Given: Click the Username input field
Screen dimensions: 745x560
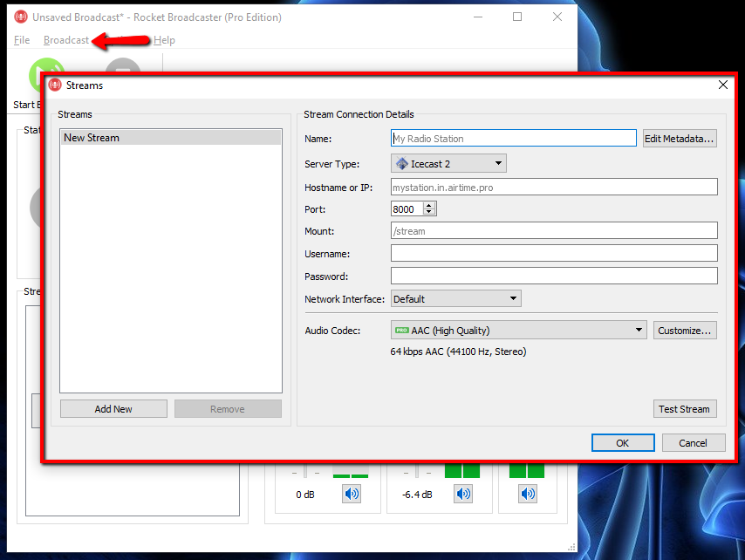Looking at the screenshot, I should (554, 253).
